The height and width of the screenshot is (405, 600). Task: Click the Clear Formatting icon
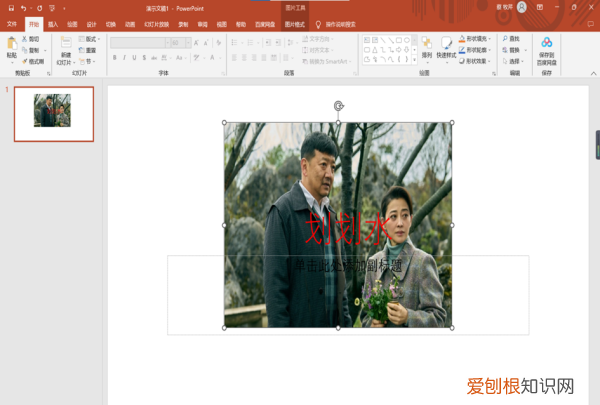click(218, 42)
